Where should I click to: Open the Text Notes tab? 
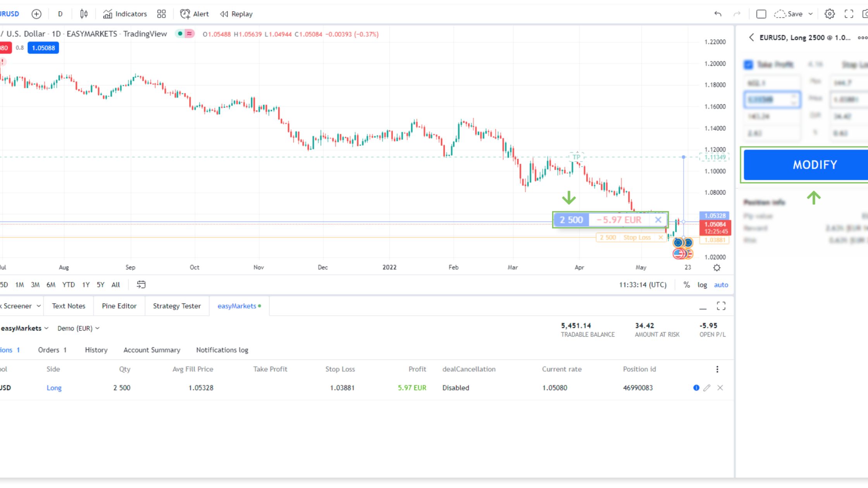(69, 306)
